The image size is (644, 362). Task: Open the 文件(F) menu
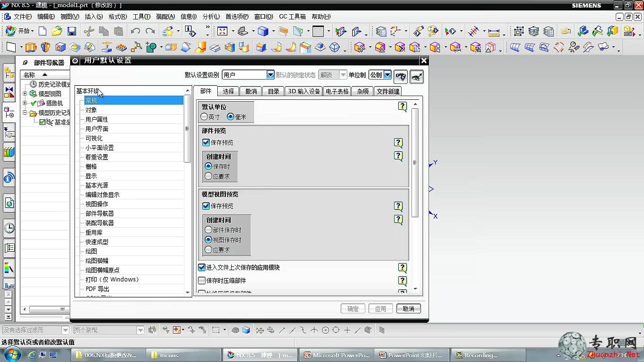22,17
